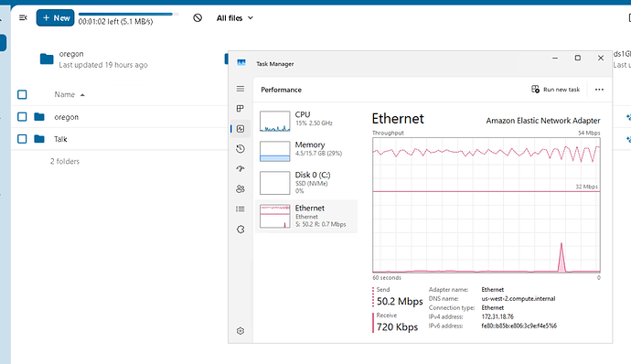Expand the All files dropdown

tap(235, 18)
